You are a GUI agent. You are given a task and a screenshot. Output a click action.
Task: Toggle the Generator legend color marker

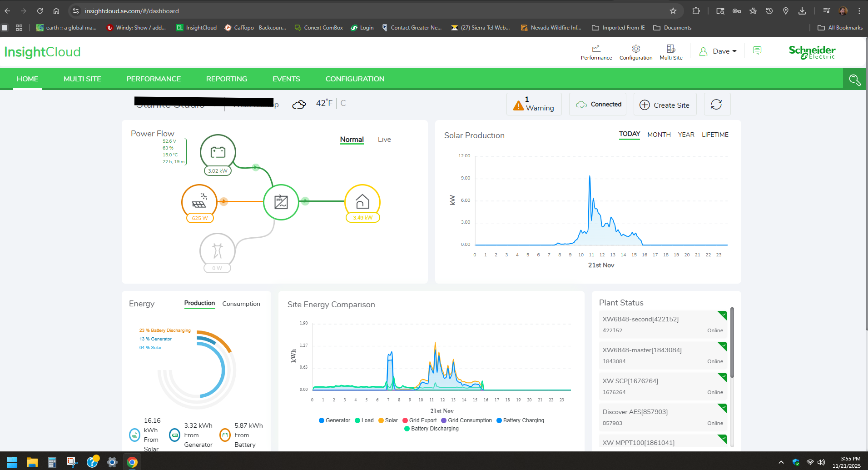coord(322,420)
